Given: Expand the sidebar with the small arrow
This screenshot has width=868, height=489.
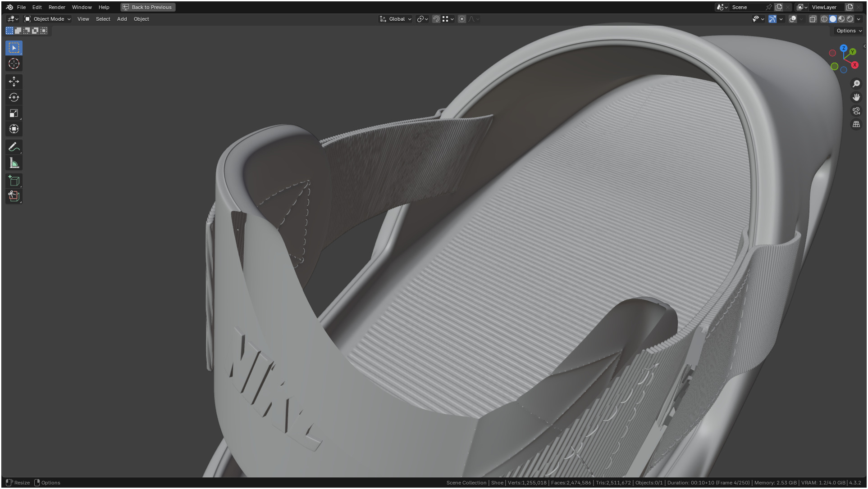Looking at the screenshot, I should pyautogui.click(x=864, y=46).
